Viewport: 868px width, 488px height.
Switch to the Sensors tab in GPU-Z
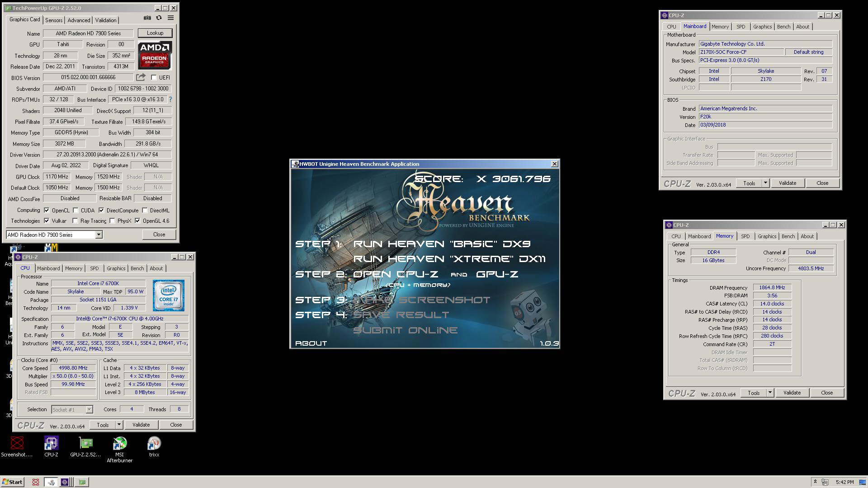pyautogui.click(x=54, y=20)
